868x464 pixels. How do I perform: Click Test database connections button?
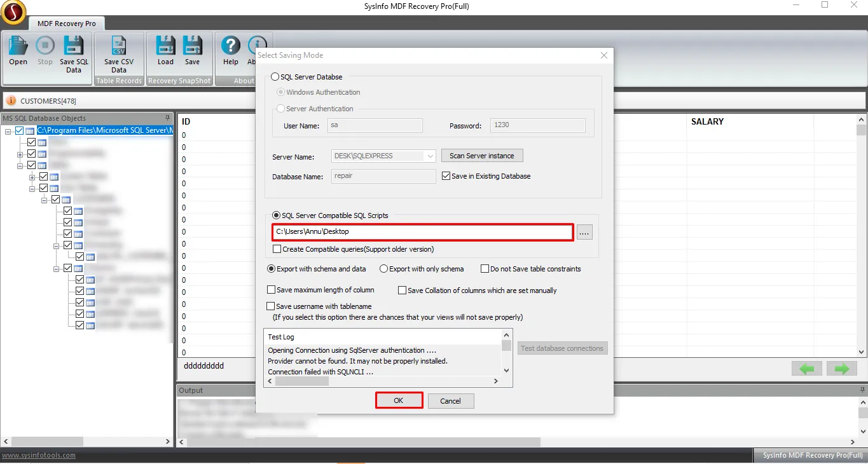point(562,348)
